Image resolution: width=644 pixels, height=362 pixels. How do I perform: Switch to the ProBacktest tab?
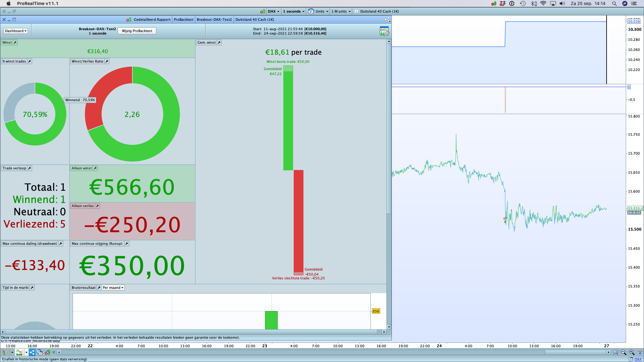(x=183, y=19)
